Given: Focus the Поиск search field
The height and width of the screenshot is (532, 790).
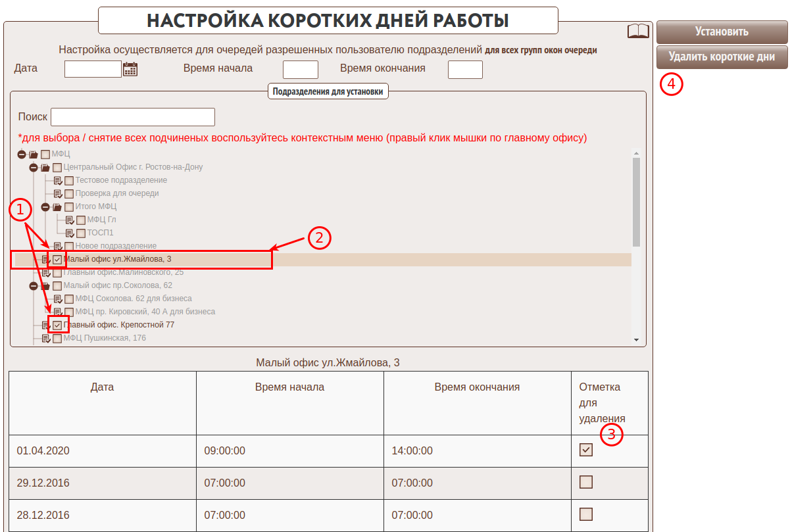Looking at the screenshot, I should click(x=133, y=117).
